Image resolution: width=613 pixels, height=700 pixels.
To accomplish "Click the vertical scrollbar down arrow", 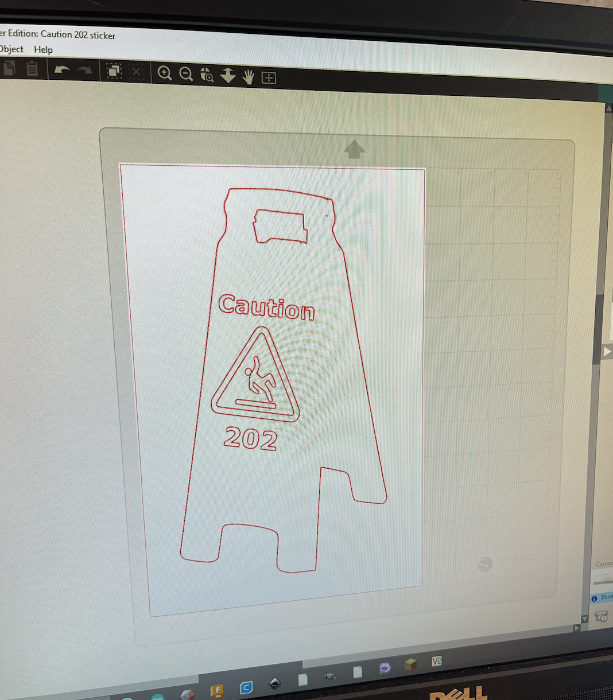I will pyautogui.click(x=585, y=619).
